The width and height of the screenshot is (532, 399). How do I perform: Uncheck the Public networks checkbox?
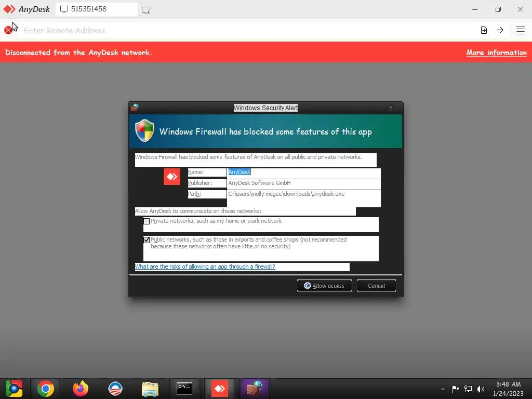(x=147, y=240)
